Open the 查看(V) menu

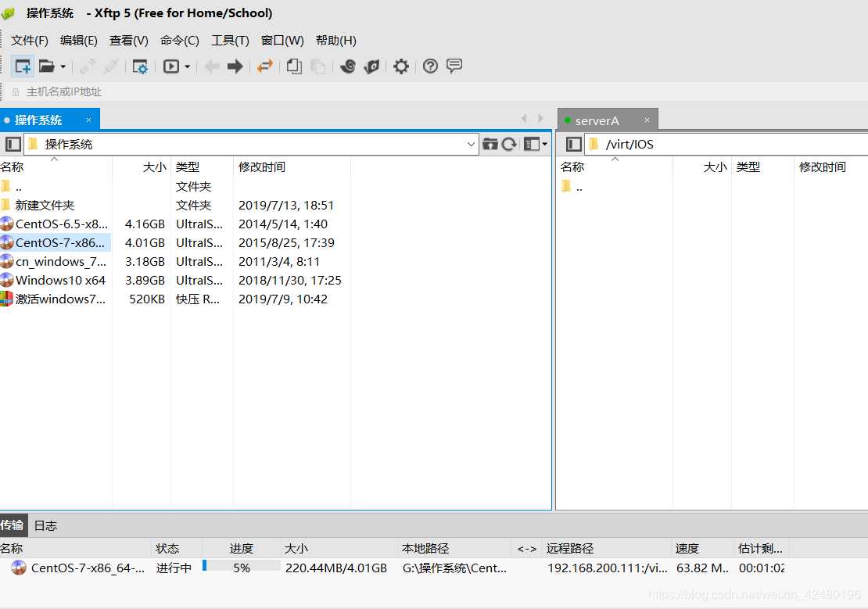(x=129, y=41)
